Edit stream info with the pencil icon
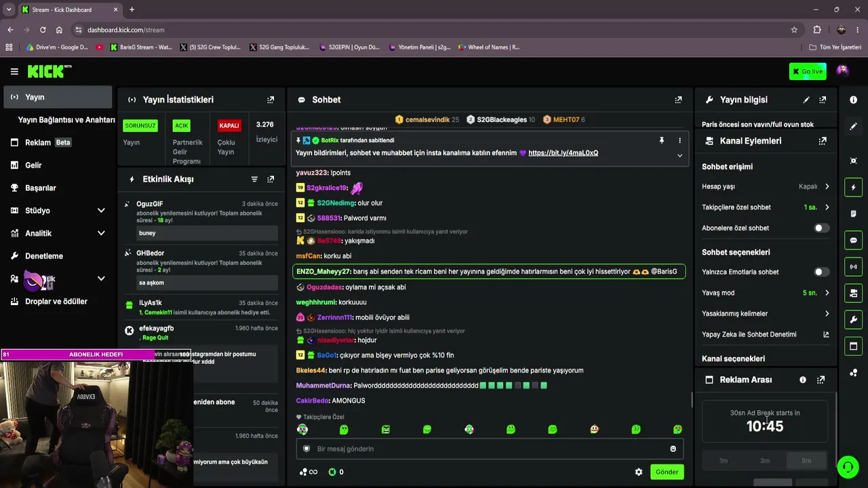Viewport: 868px width, 488px height. pos(806,100)
